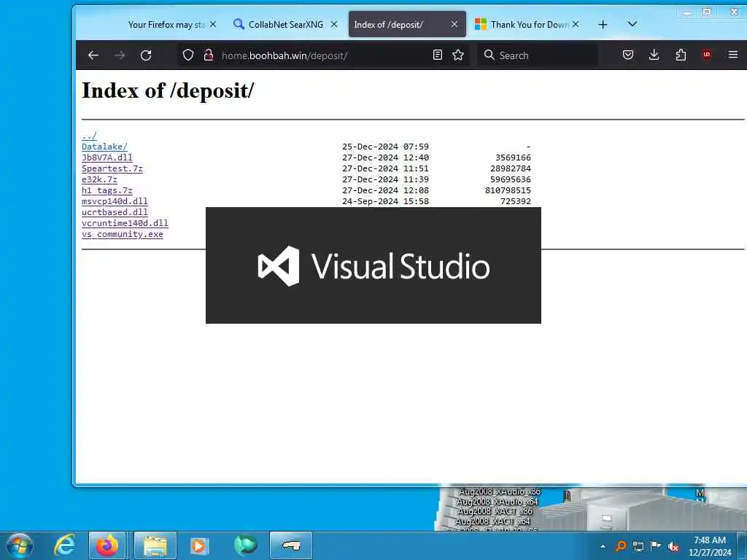Click the file size 28982784
Viewport: 747px width, 560px height.
tap(510, 168)
